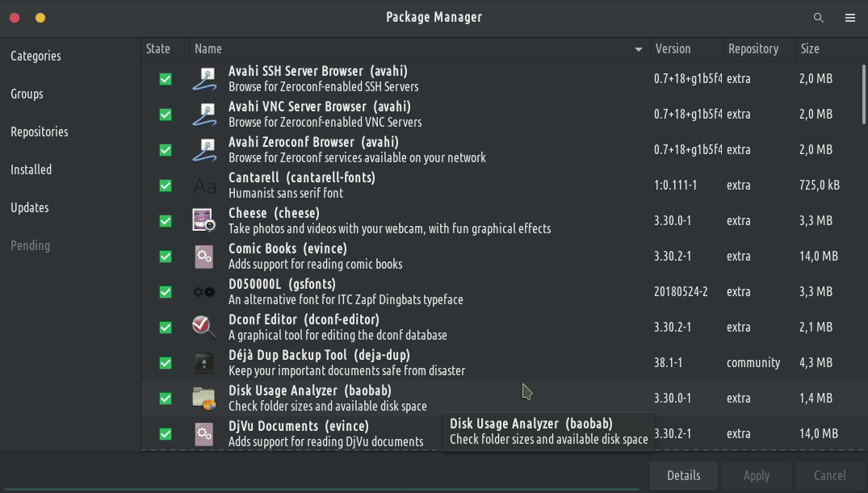Select the D050000L gsfonts package row

pyautogui.click(x=420, y=291)
